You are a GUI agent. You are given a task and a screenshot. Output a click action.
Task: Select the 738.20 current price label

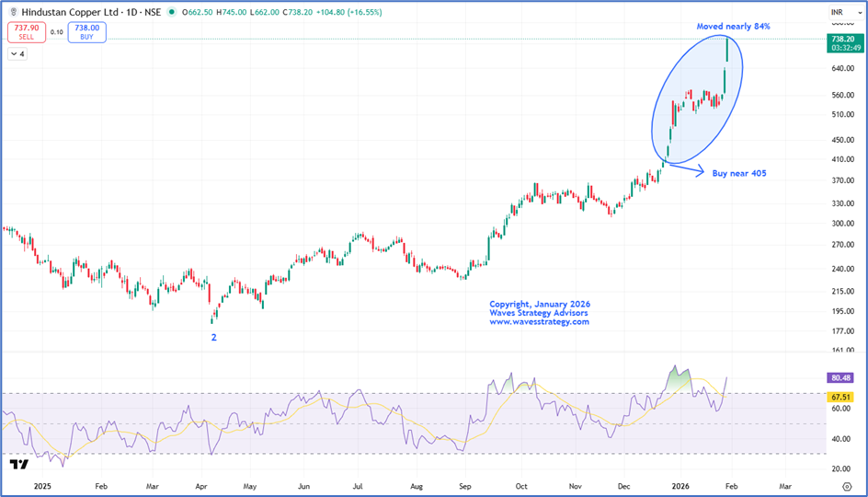click(843, 39)
